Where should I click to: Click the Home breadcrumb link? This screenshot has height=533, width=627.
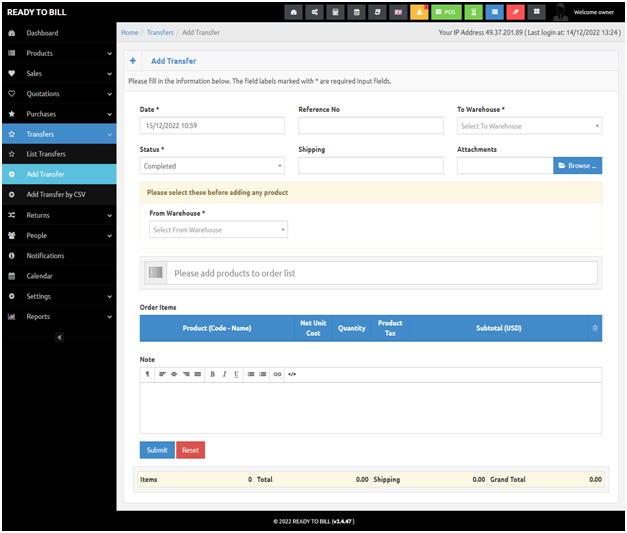(130, 32)
